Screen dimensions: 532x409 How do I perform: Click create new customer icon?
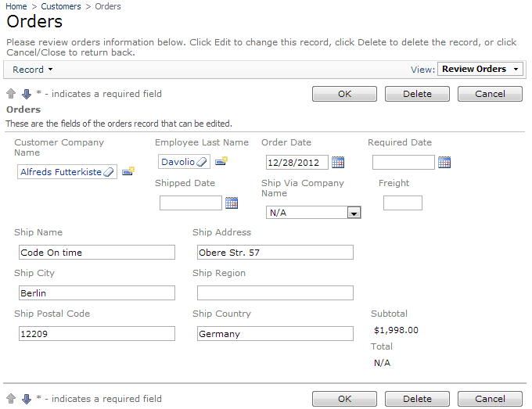coord(128,171)
